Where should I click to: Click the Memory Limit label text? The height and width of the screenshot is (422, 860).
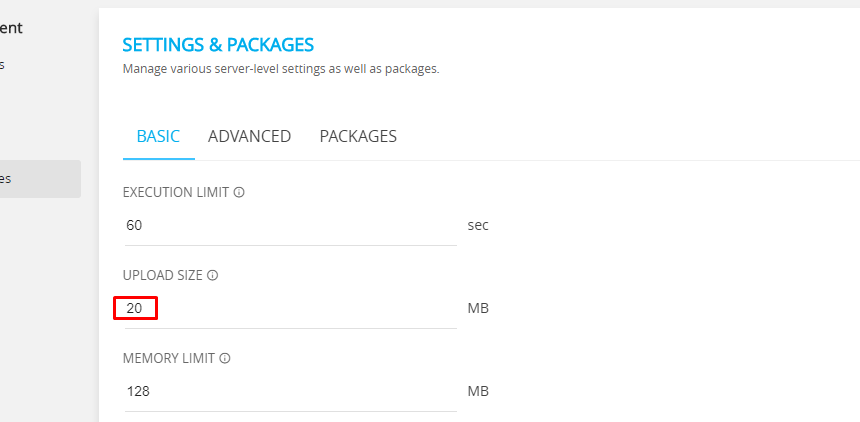pos(169,358)
